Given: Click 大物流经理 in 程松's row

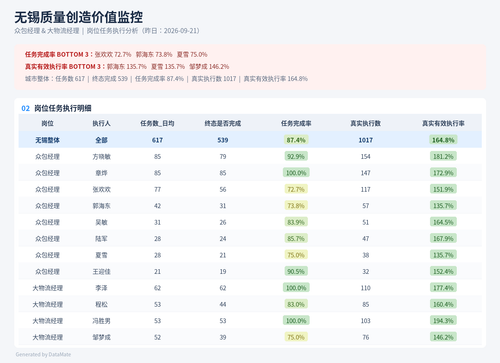Looking at the screenshot, I should point(47,304).
